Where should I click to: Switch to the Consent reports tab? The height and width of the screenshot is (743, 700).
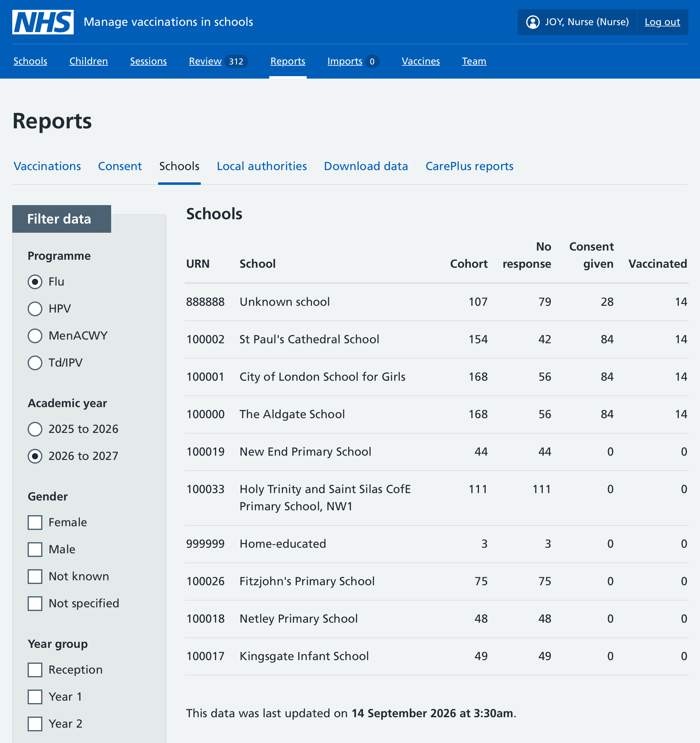pos(120,166)
